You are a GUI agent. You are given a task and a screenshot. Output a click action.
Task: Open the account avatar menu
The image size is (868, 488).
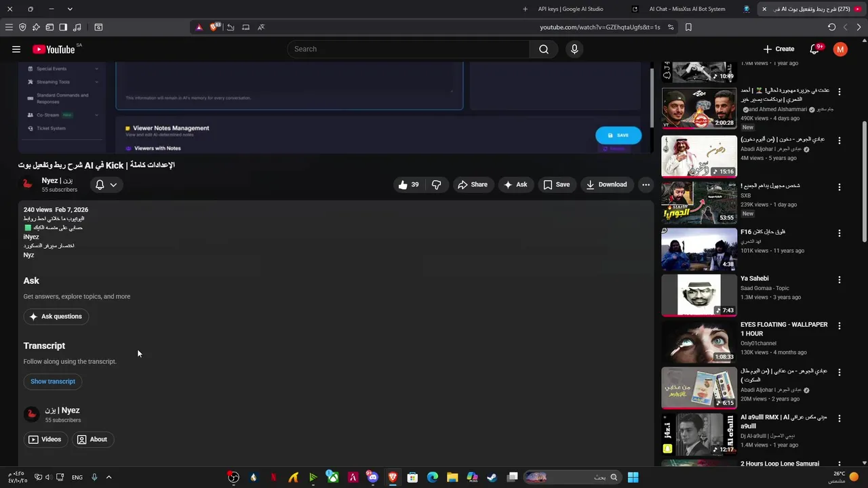[840, 49]
